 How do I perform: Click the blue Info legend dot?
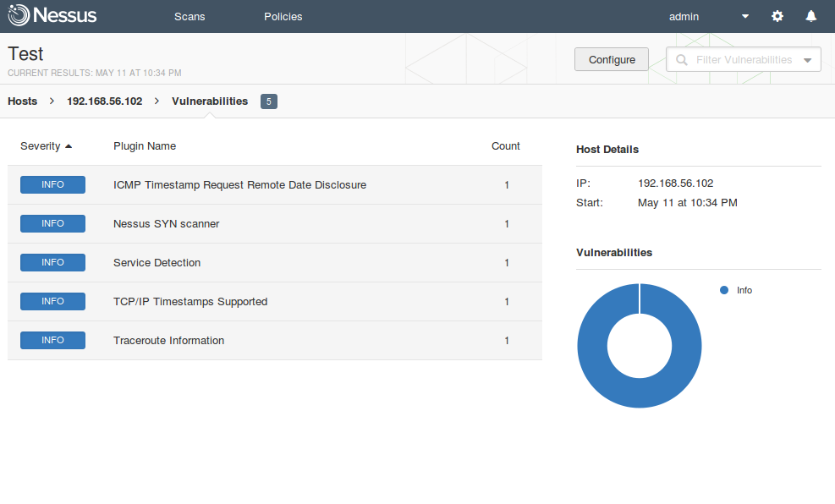coord(724,290)
